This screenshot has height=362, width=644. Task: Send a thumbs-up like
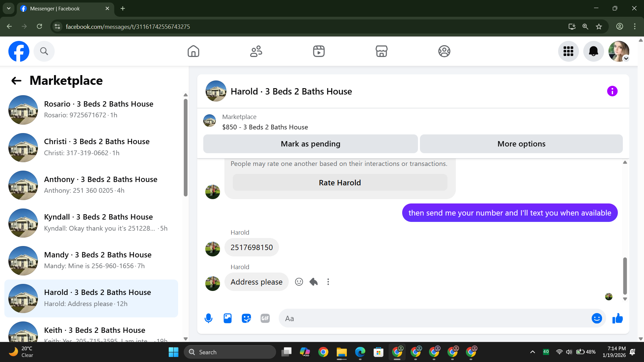point(618,318)
